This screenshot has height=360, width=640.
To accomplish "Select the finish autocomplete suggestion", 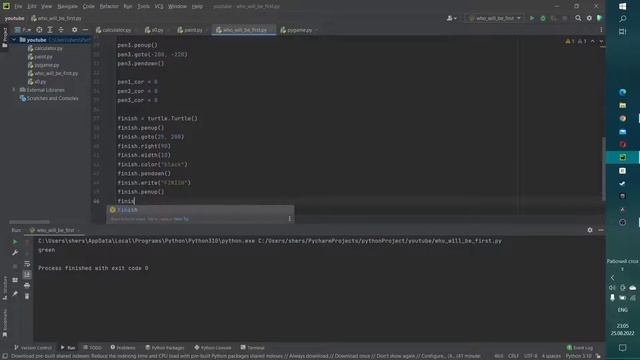I will 200,210.
